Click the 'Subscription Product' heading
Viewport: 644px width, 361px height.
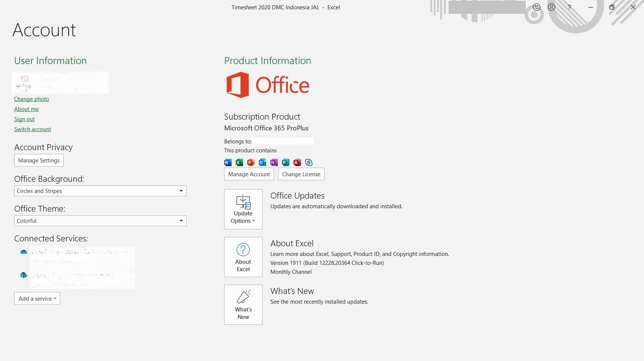(x=262, y=117)
